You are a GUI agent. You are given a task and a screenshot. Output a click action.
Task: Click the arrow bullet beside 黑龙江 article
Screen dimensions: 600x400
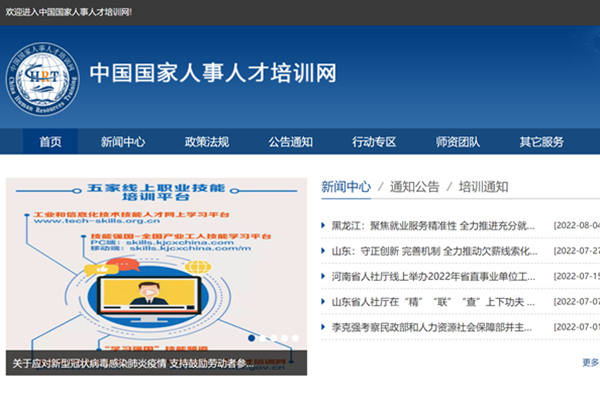pyautogui.click(x=323, y=225)
